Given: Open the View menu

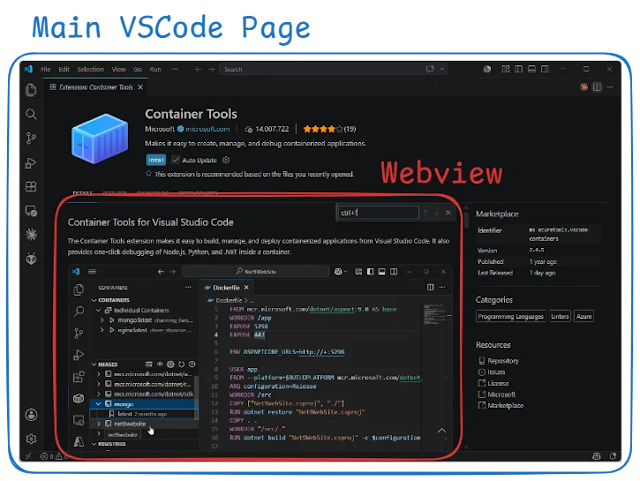Looking at the screenshot, I should tap(119, 69).
